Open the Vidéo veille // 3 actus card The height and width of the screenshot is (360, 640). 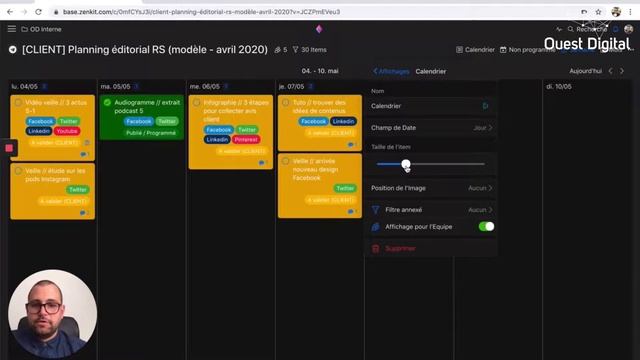point(53,128)
